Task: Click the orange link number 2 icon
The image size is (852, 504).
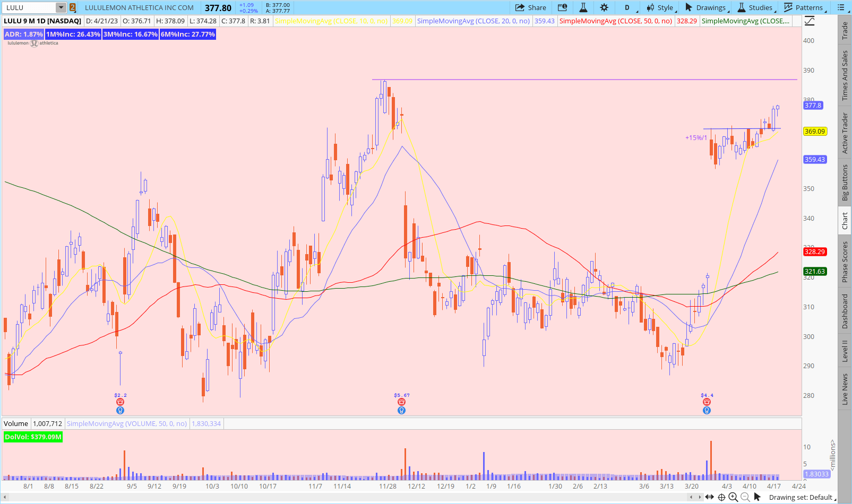Action: 73,7
